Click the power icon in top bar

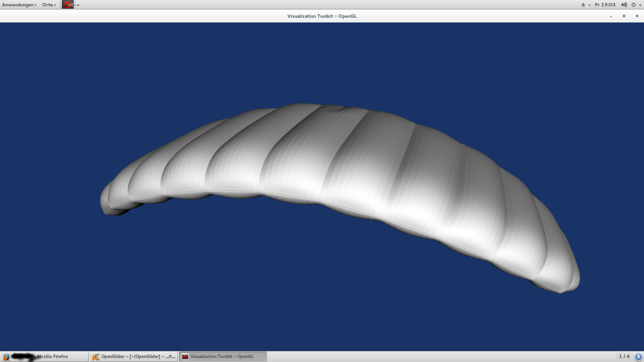pyautogui.click(x=633, y=5)
